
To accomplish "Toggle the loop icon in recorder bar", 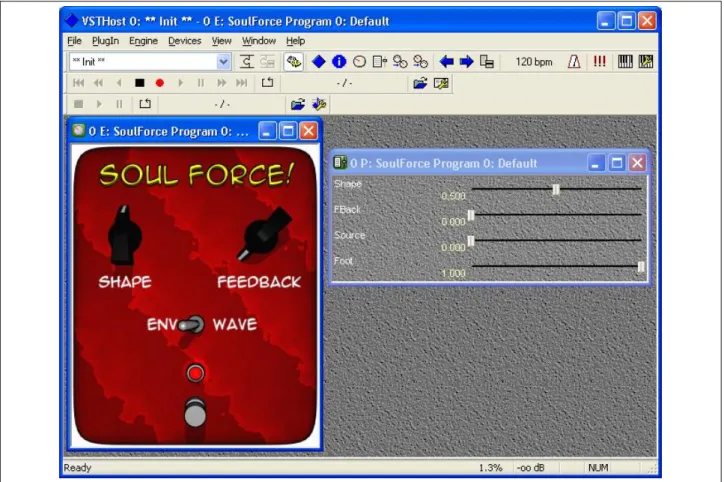I will click(x=145, y=103).
